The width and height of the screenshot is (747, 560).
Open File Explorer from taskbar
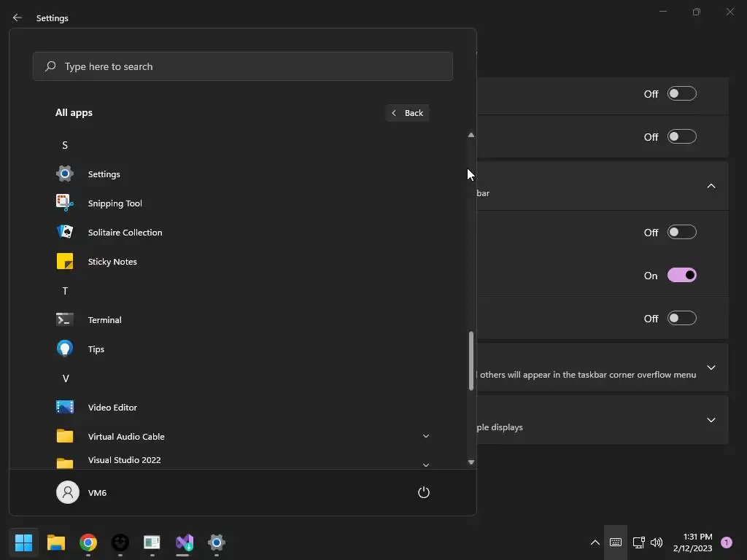[x=55, y=542]
